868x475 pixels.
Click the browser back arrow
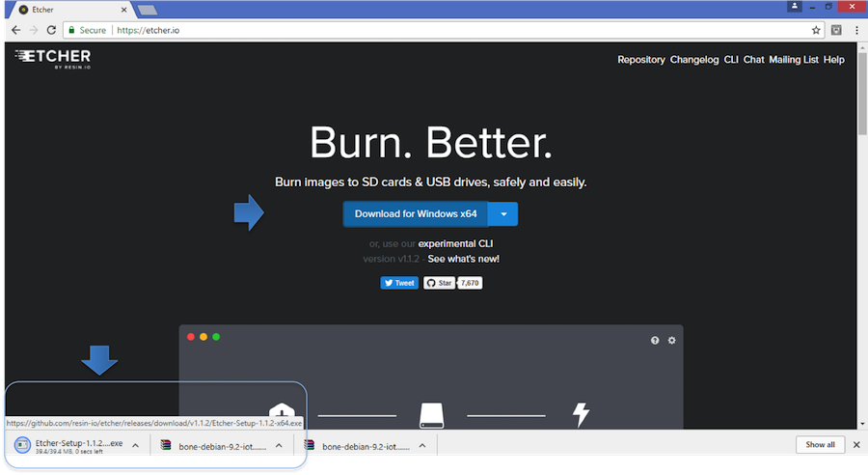[16, 30]
